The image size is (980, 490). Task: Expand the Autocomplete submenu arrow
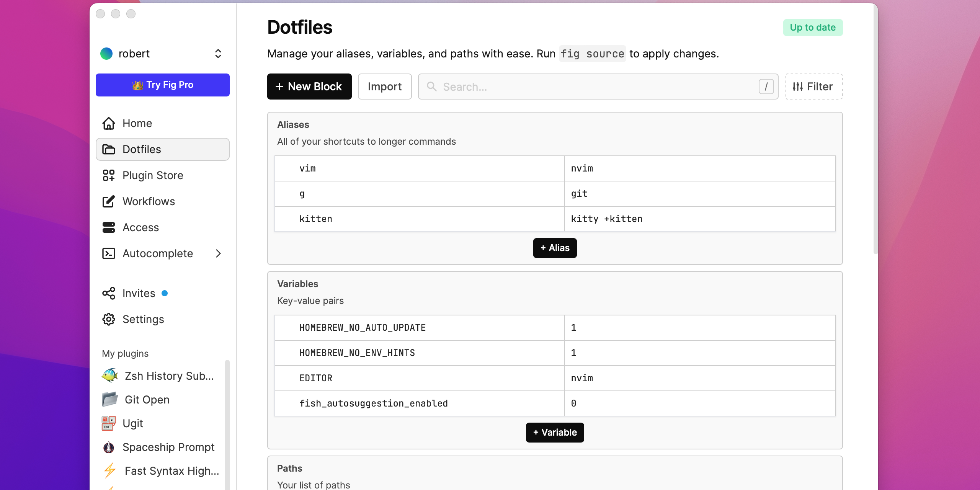pyautogui.click(x=219, y=253)
